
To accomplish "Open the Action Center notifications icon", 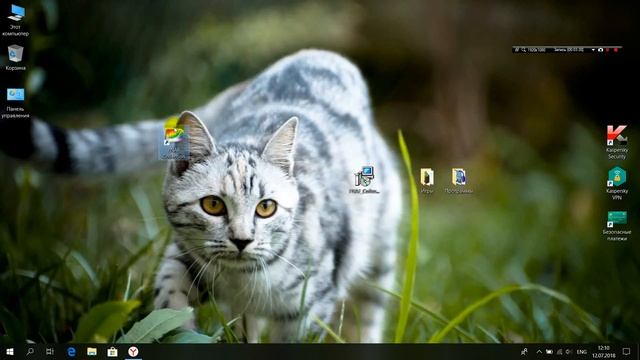I will click(627, 351).
